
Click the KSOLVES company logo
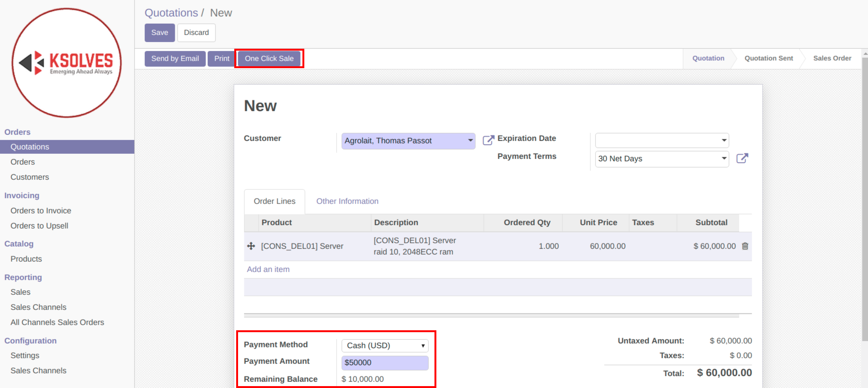tap(67, 63)
